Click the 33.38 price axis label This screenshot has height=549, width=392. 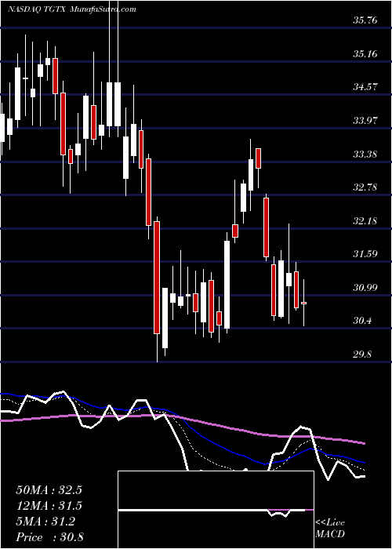pyautogui.click(x=365, y=154)
